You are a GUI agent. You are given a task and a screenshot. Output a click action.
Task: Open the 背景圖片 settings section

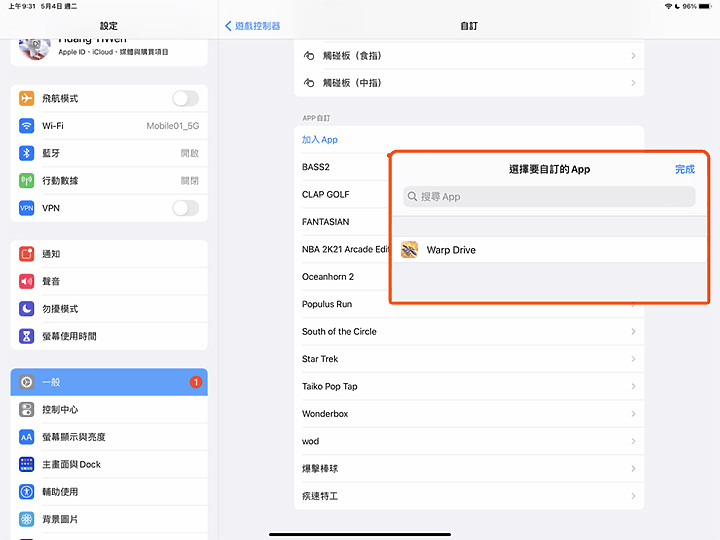point(109,519)
